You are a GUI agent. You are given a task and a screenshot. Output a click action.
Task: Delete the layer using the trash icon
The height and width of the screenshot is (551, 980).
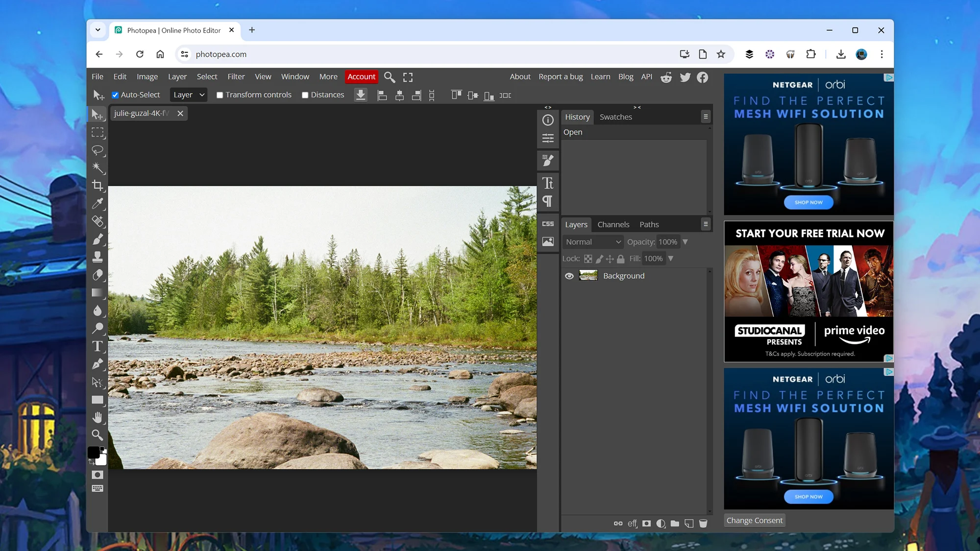(703, 523)
